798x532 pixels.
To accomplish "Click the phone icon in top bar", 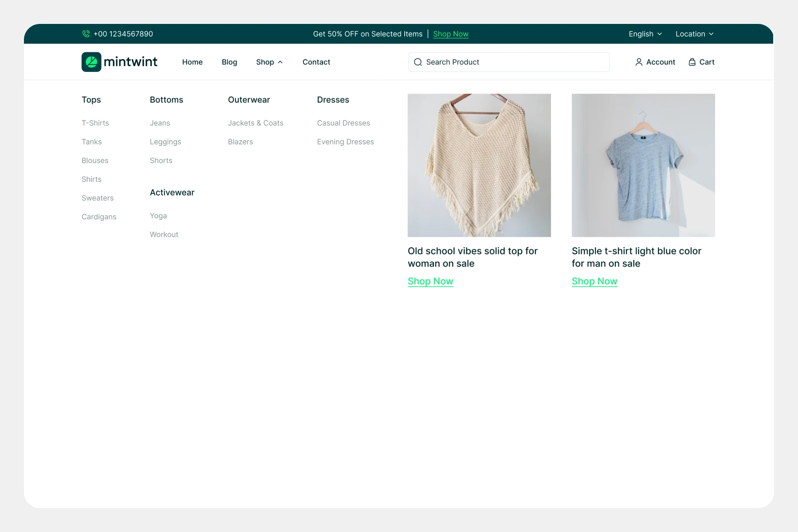I will 86,34.
